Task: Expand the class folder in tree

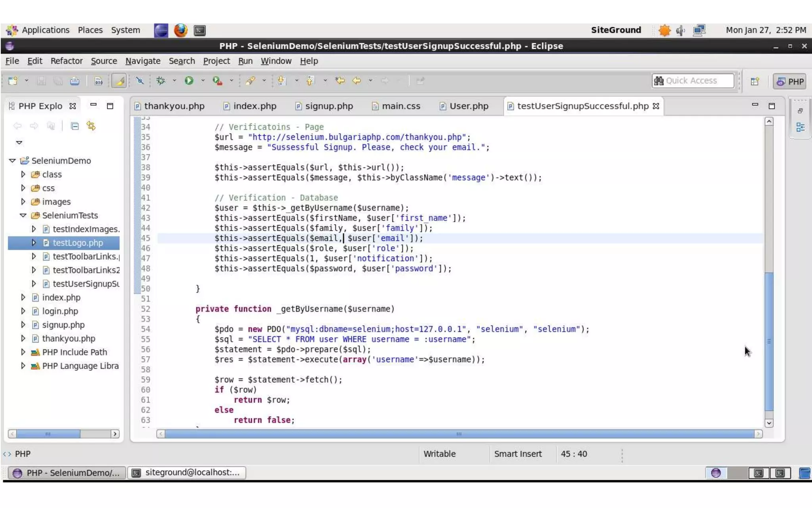Action: click(23, 174)
